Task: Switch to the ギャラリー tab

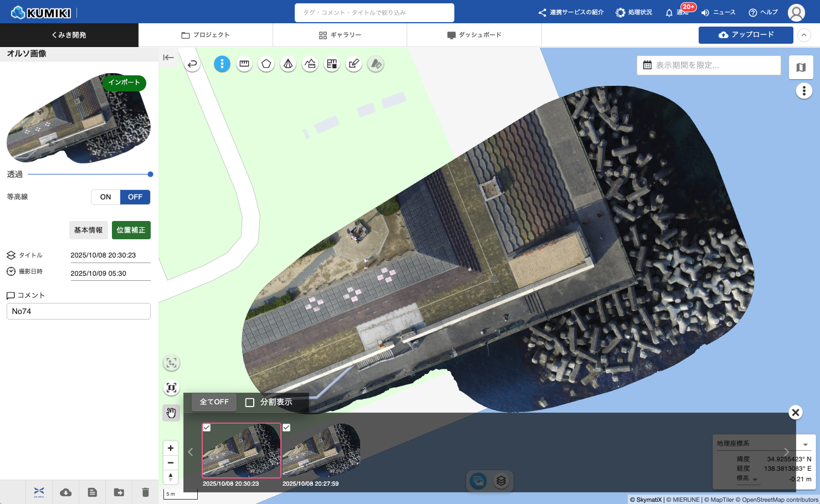Action: coord(340,35)
